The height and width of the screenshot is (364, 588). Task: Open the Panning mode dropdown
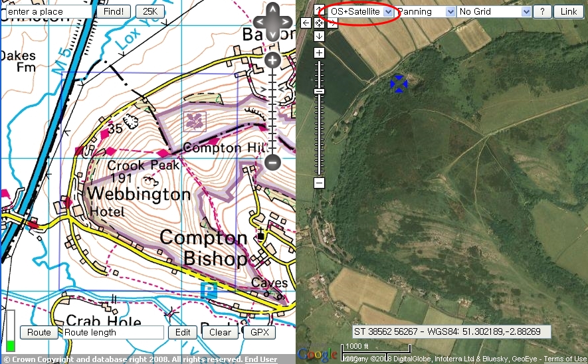(426, 11)
